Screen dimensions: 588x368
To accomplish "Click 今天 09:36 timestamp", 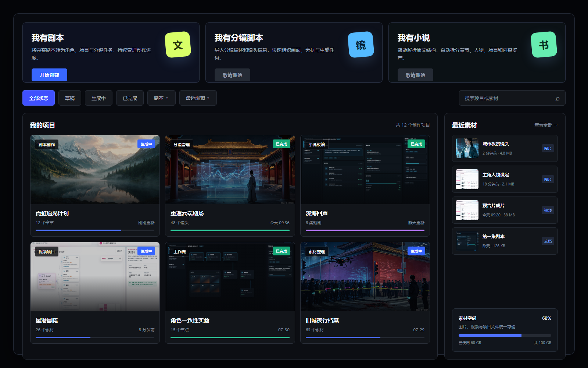I will point(280,223).
